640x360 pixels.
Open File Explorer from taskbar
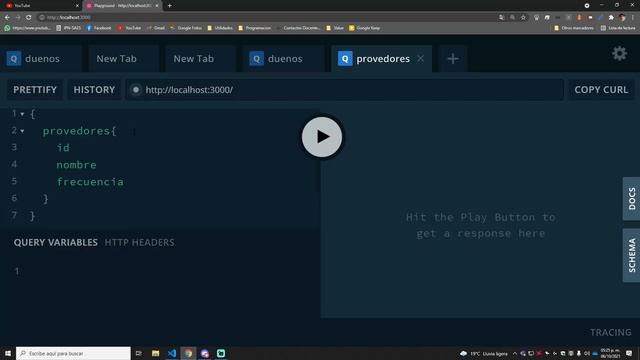pos(156,353)
